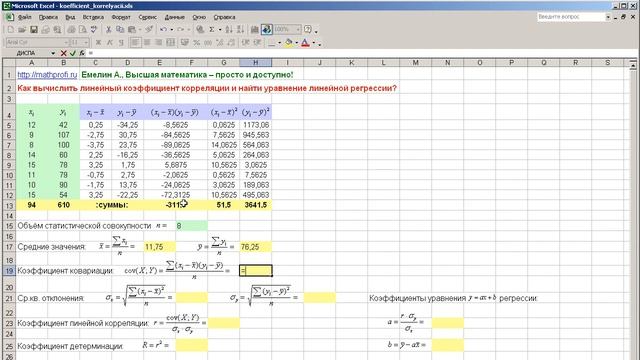Activate the Format Painter brush
This screenshot has width=640, height=360.
pos(149,29)
